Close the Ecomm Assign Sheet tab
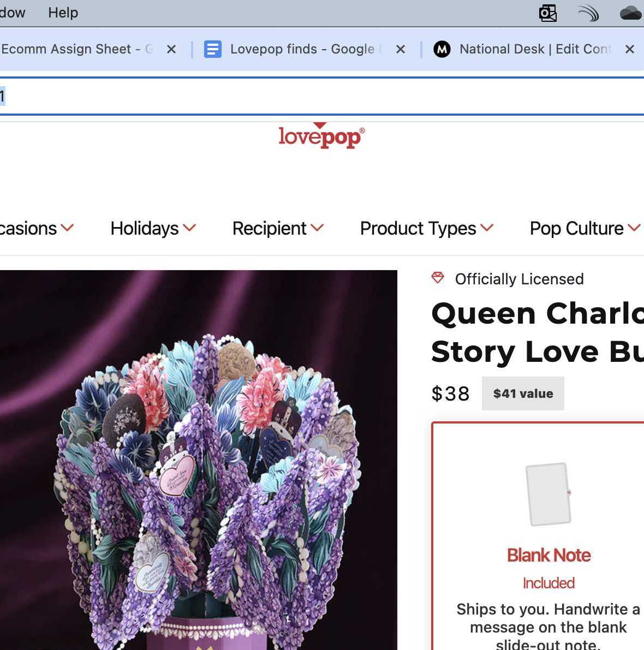644x650 pixels. pyautogui.click(x=171, y=49)
